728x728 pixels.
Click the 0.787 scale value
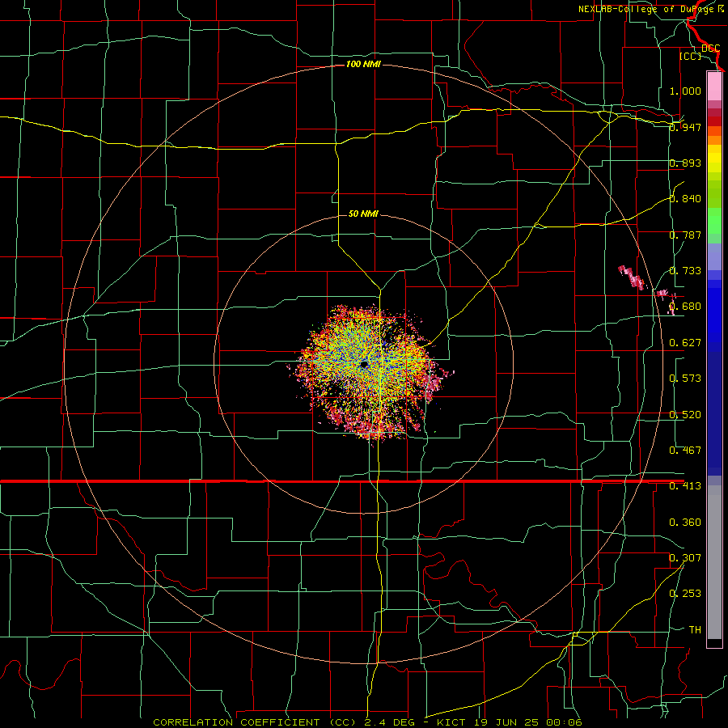pos(685,235)
